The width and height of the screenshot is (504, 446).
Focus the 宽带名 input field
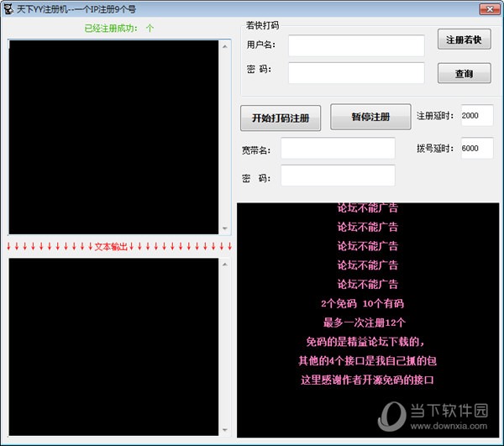point(338,148)
